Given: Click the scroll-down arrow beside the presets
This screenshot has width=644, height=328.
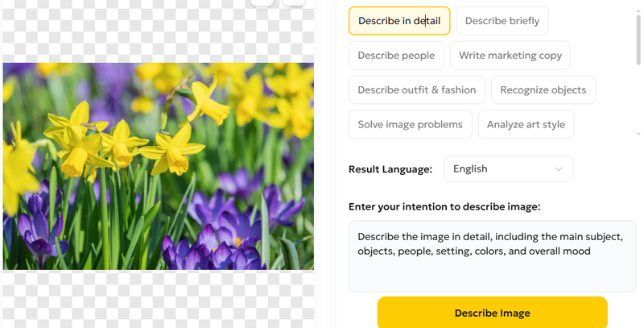Looking at the screenshot, I should tap(638, 133).
